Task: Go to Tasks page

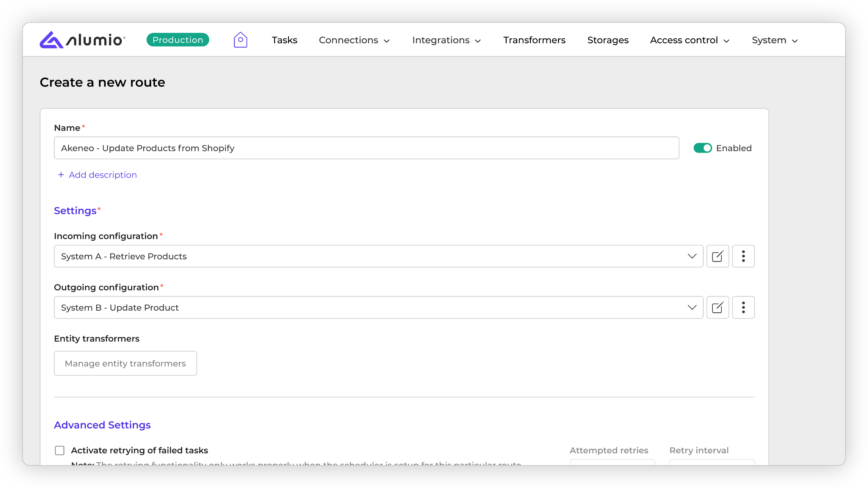Action: pos(284,40)
